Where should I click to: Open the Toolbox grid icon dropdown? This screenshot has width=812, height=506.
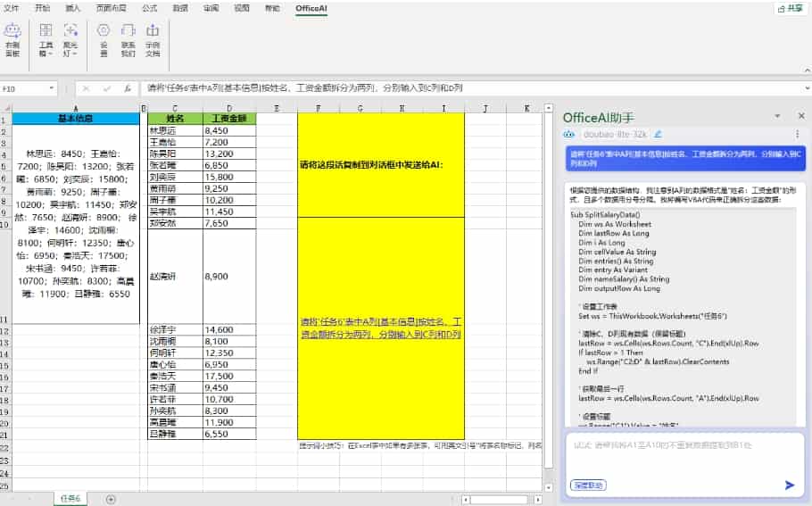point(46,39)
